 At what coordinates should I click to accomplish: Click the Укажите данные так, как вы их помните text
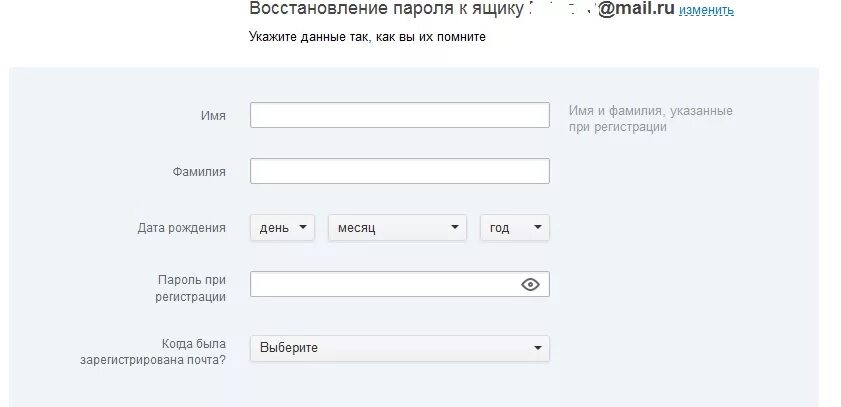[367, 36]
